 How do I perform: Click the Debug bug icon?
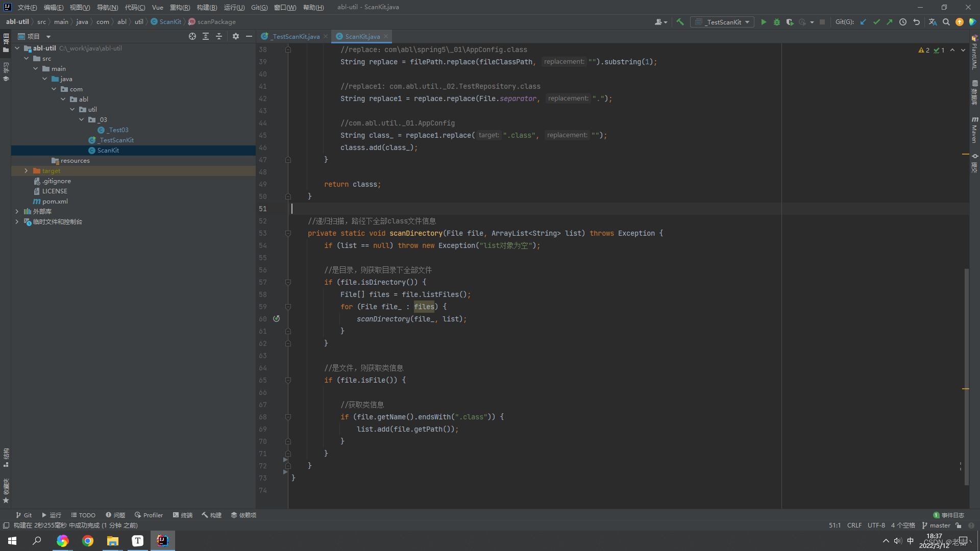pos(777,22)
